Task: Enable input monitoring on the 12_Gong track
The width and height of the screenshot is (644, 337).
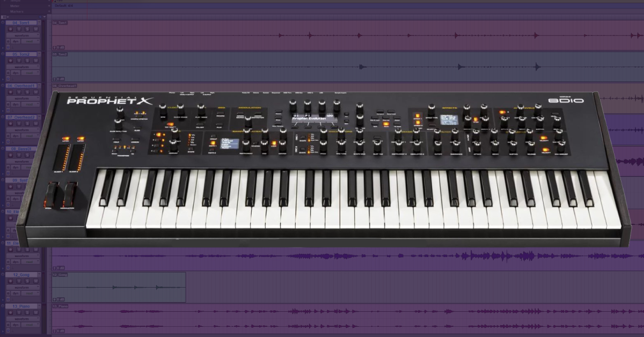Action: 18,281
